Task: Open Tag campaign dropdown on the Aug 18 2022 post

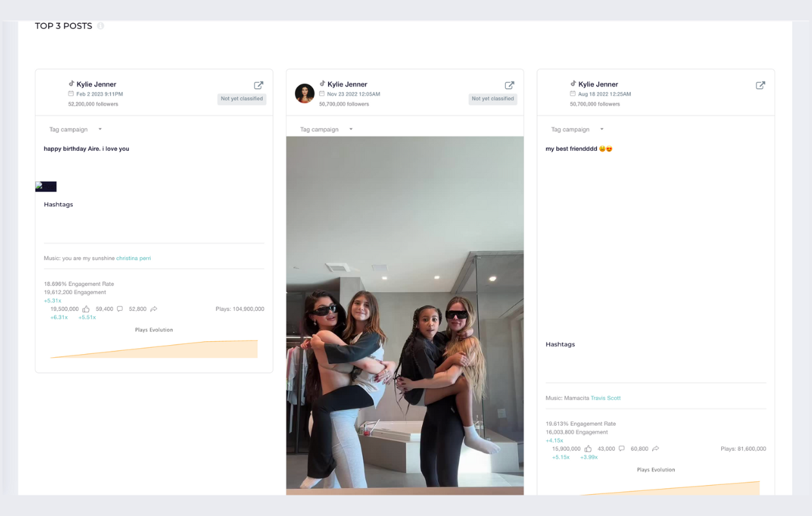Action: 577,130
